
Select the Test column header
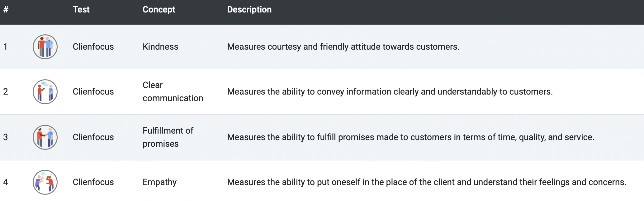pos(81,10)
